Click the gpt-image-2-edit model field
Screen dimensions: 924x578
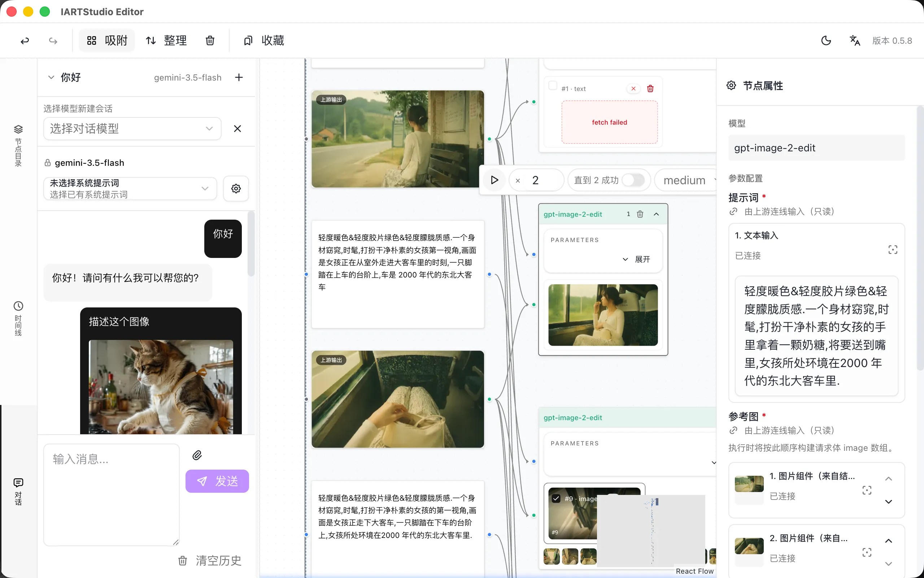coord(816,148)
